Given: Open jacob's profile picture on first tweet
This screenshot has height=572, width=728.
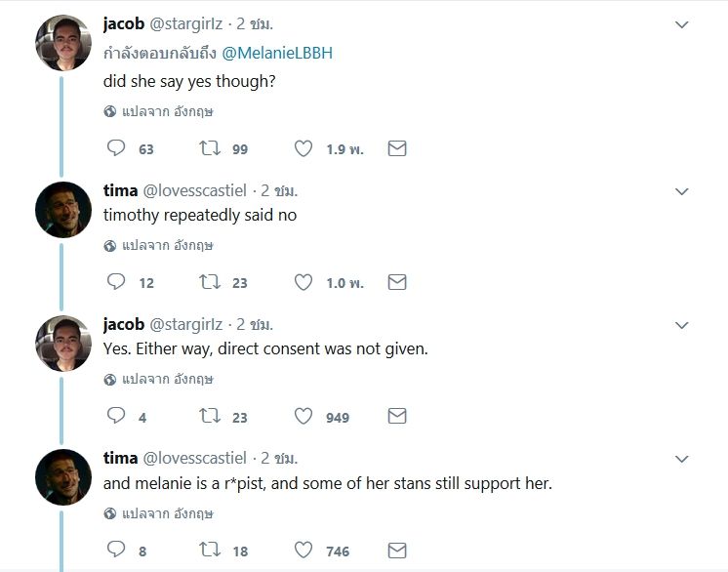Looking at the screenshot, I should 63,42.
